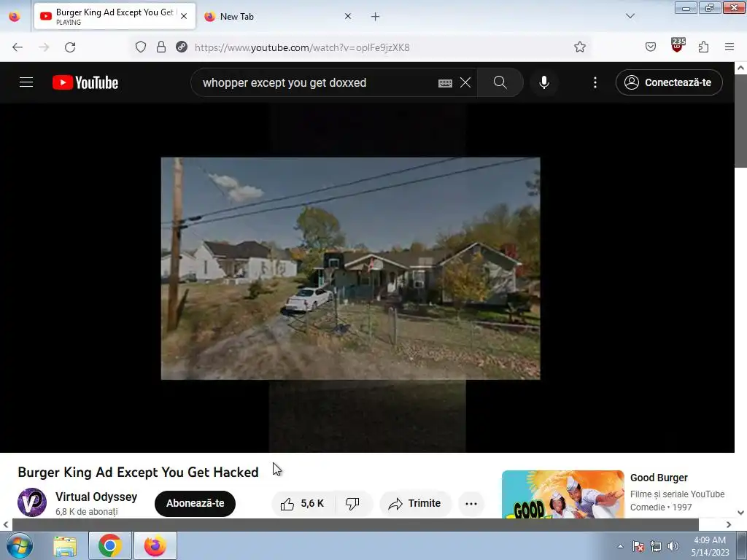The width and height of the screenshot is (747, 560).
Task: Click the horizontal scrollbar thumb
Action: pos(355,524)
